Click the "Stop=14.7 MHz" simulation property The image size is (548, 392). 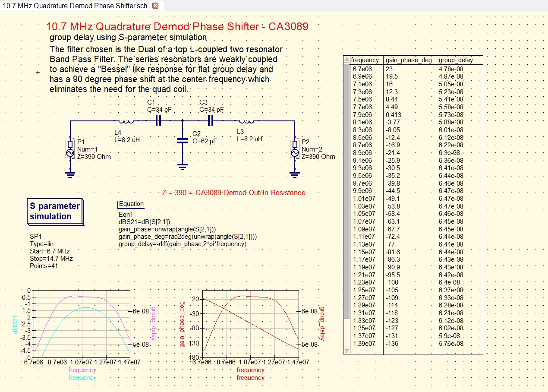(x=51, y=259)
